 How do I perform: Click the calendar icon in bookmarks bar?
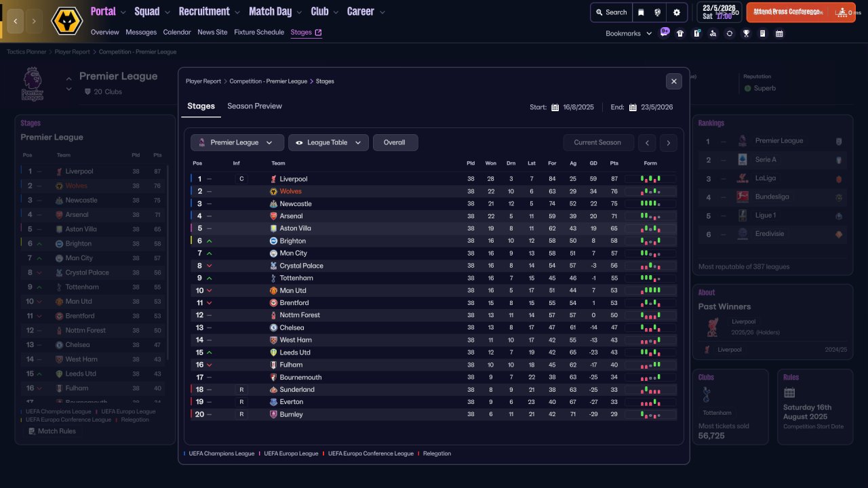[779, 33]
